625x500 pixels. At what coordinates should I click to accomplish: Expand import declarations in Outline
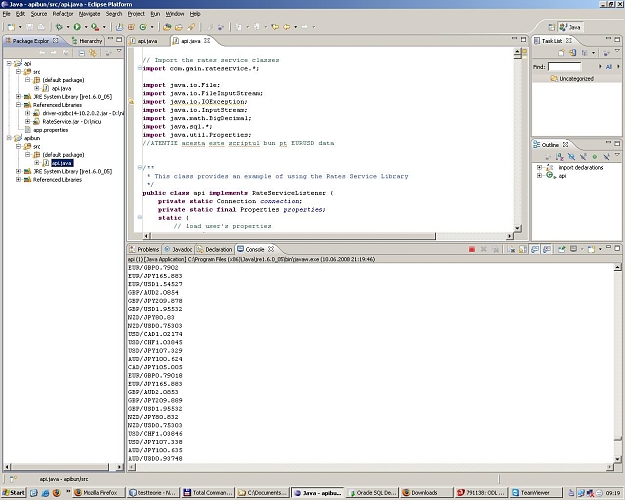tap(539, 167)
